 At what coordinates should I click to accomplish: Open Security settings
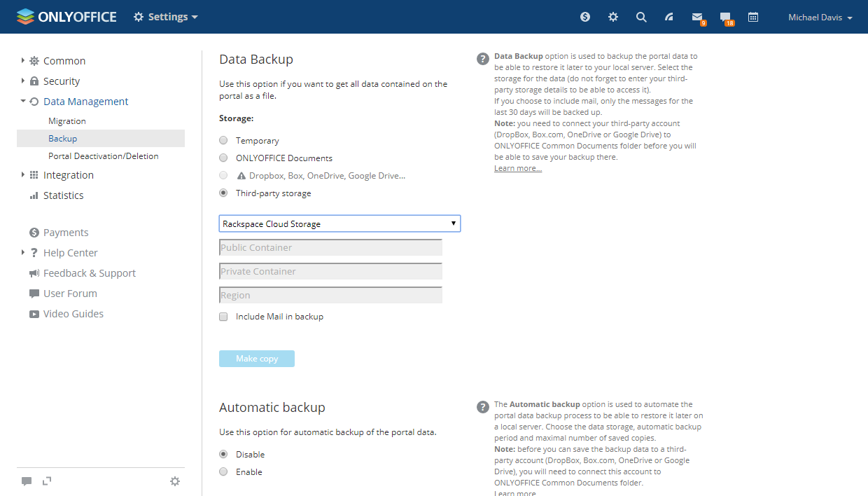(x=62, y=81)
